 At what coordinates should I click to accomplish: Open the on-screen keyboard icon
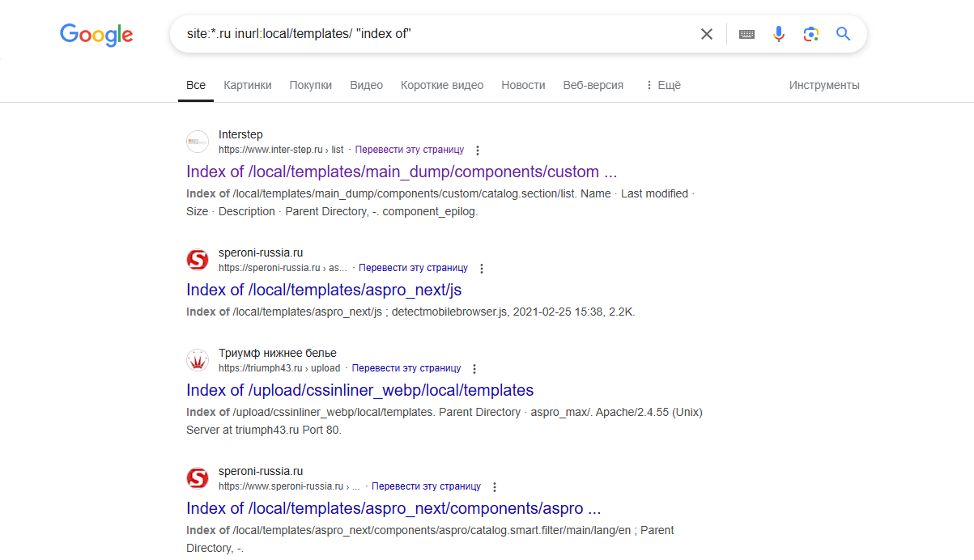746,34
